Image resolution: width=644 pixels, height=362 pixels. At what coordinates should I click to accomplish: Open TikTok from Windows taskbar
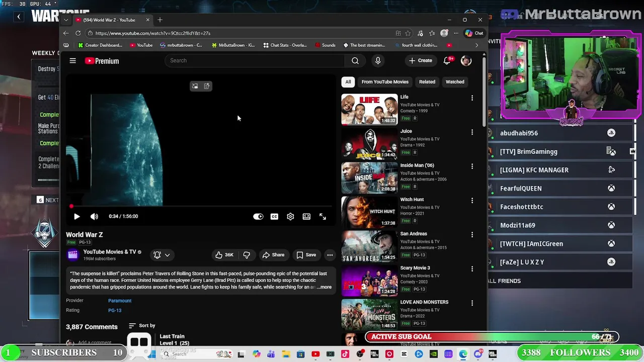[x=345, y=354]
